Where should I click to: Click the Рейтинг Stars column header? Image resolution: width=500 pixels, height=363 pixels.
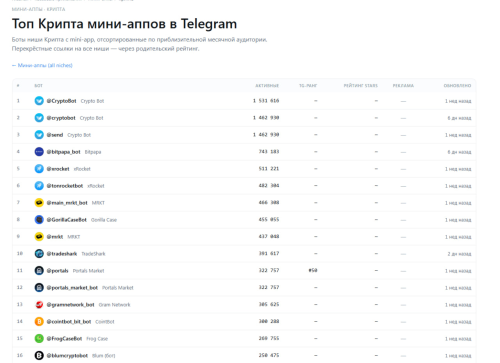pos(361,86)
